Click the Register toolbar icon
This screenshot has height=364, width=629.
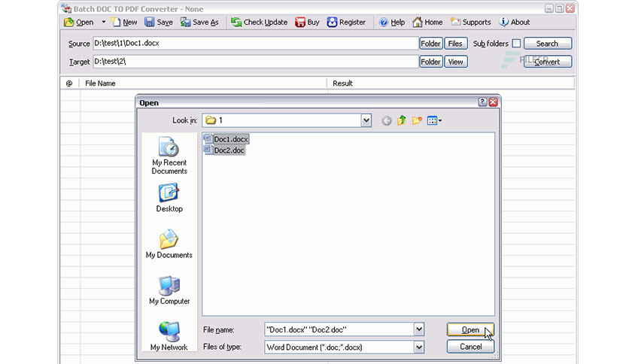(346, 22)
